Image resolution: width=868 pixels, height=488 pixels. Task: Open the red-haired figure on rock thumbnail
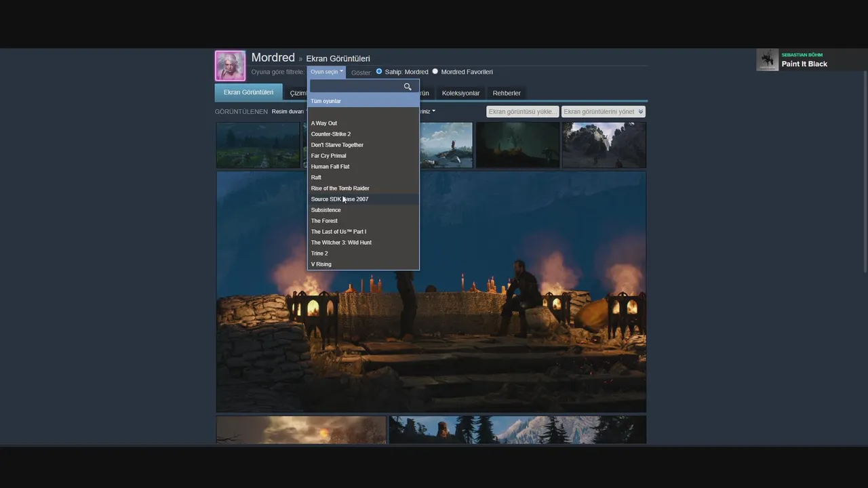coord(446,145)
